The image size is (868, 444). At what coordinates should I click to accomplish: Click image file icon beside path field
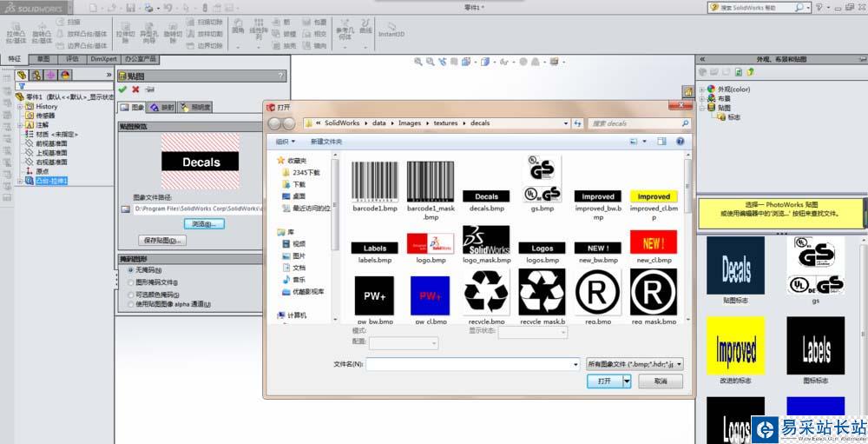click(x=126, y=209)
